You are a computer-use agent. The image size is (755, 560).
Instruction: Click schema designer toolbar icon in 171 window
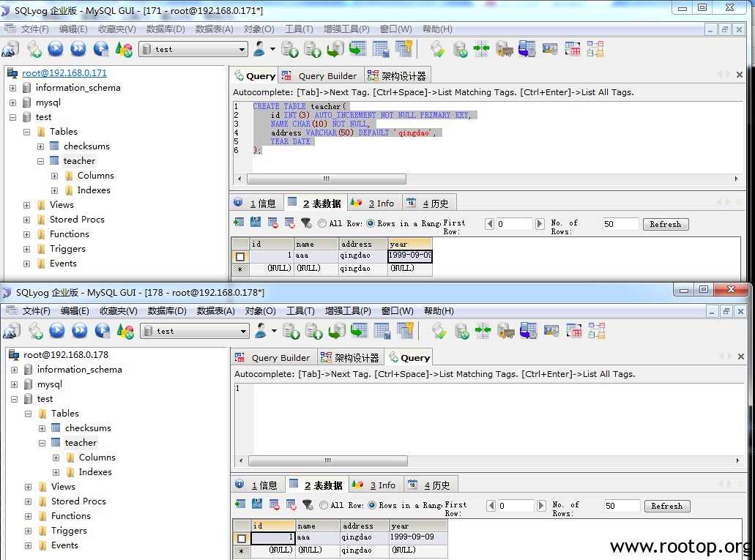point(595,49)
